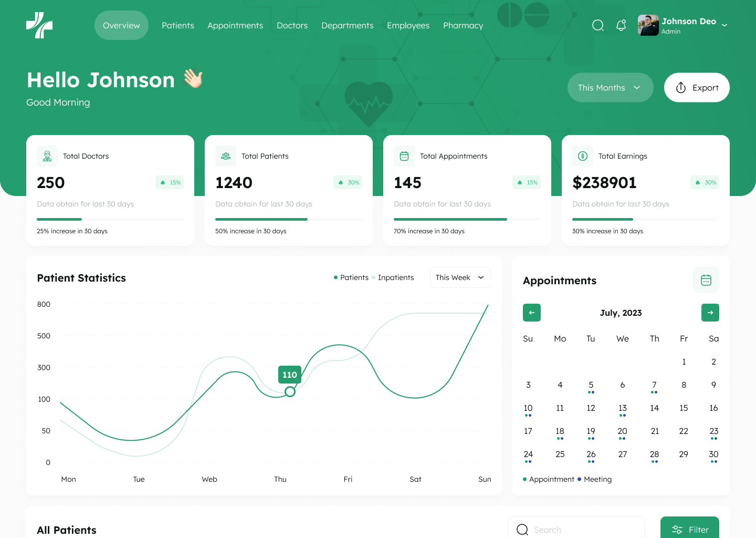
Task: Click the Export button
Action: click(697, 87)
